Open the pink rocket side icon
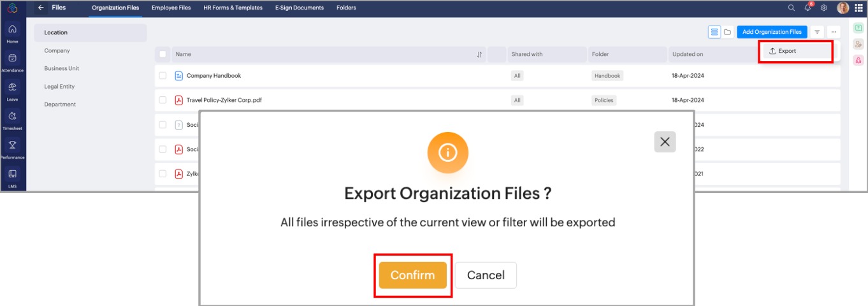Image resolution: width=868 pixels, height=306 pixels. (858, 61)
